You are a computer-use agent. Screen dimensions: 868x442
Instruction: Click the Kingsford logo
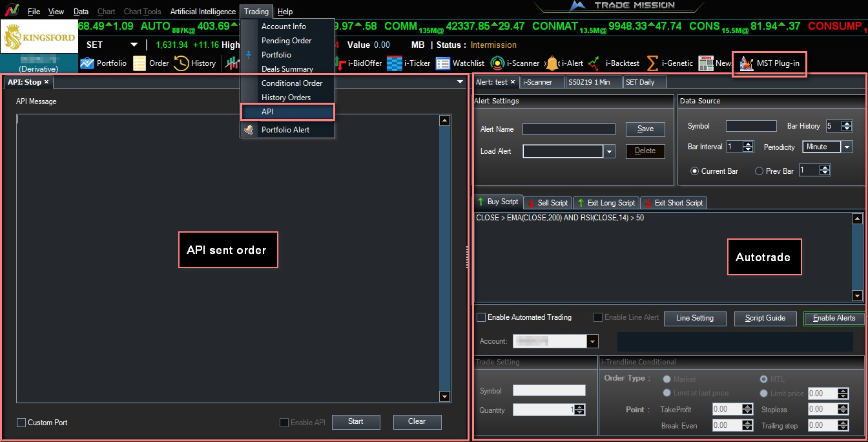coord(38,37)
